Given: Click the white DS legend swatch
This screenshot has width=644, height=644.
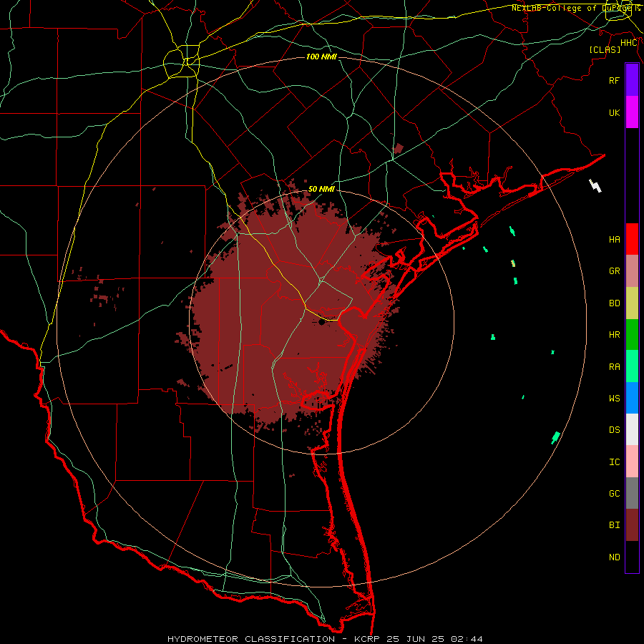Looking at the screenshot, I should point(632,429).
